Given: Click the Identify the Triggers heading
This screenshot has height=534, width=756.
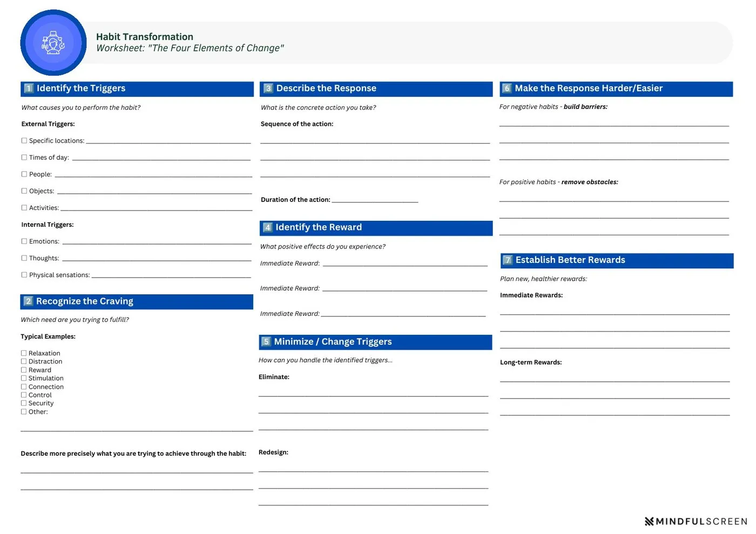Looking at the screenshot, I should (81, 89).
